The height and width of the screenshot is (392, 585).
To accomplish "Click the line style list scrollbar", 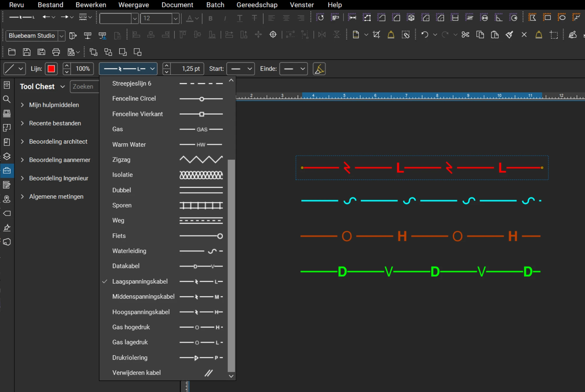I will [231, 265].
